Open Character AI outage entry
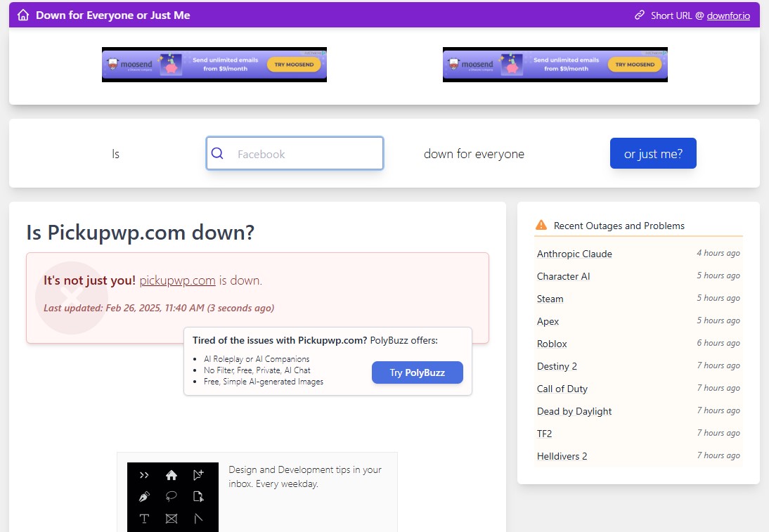769x532 pixels. pos(564,277)
